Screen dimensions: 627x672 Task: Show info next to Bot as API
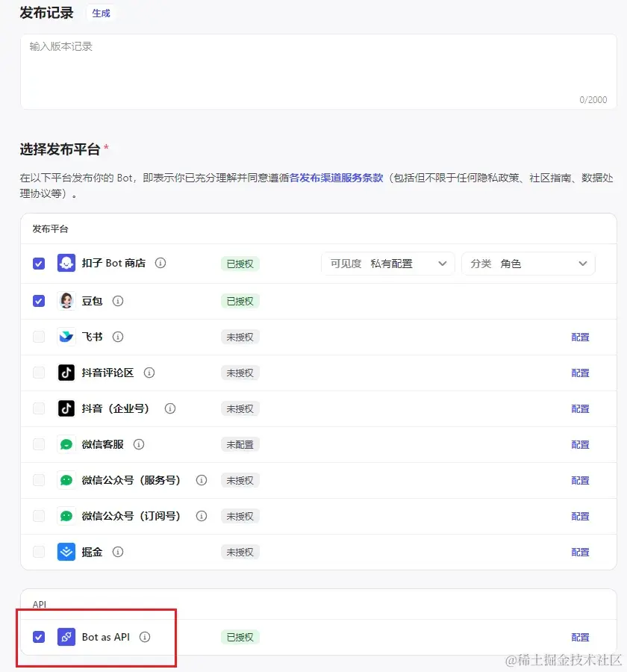pos(145,638)
